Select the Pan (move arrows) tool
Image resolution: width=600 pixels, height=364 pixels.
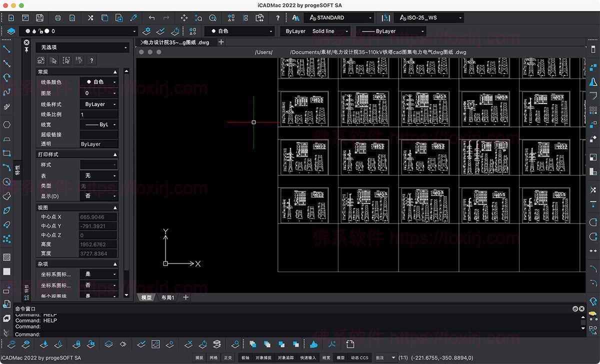point(184,17)
